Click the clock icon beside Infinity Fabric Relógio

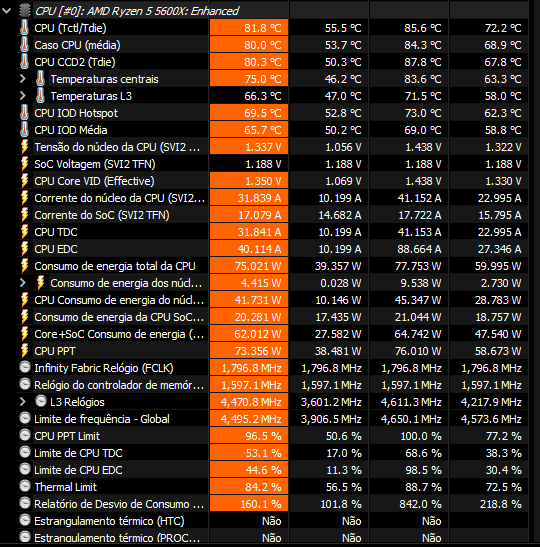click(x=25, y=367)
